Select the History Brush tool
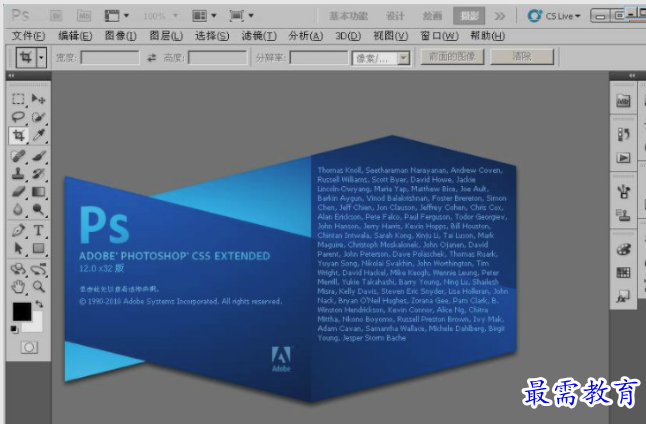The width and height of the screenshot is (646, 424). [x=38, y=174]
